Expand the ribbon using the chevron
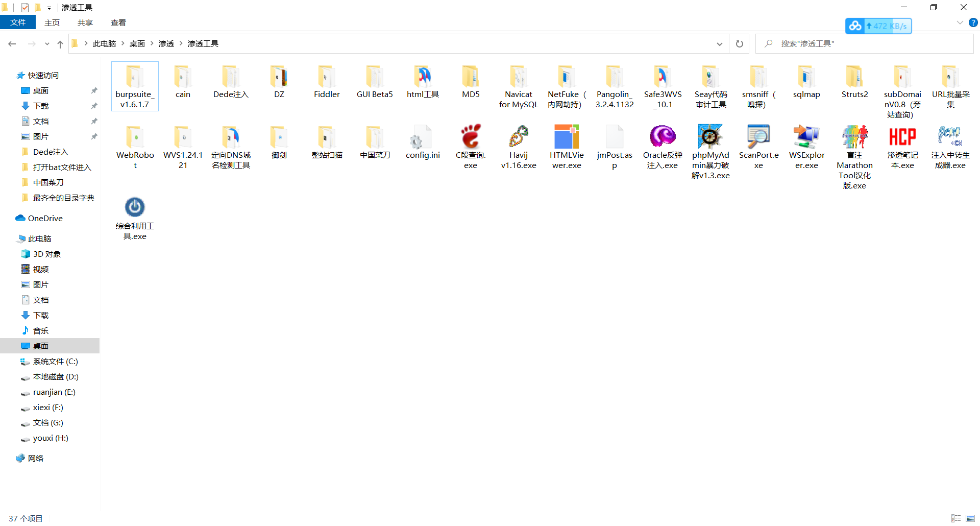This screenshot has width=980, height=526. [x=960, y=22]
